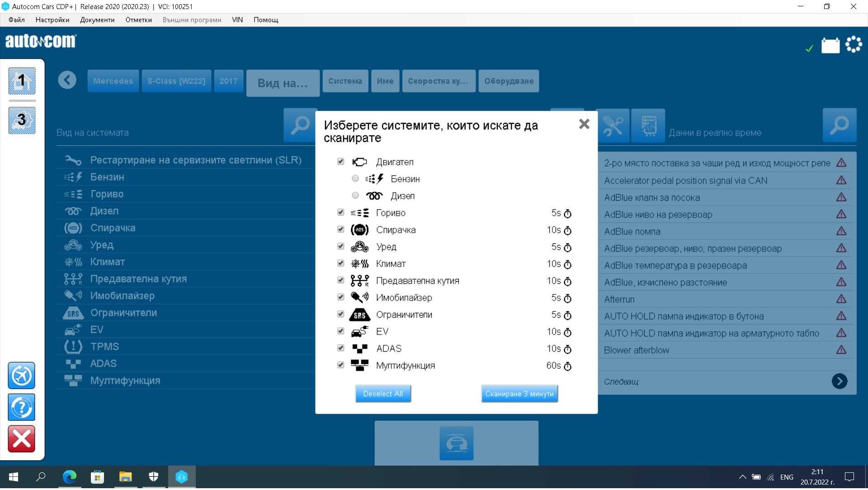Uncheck the Ограничители checkbox
The height and width of the screenshot is (490, 868).
(x=341, y=315)
